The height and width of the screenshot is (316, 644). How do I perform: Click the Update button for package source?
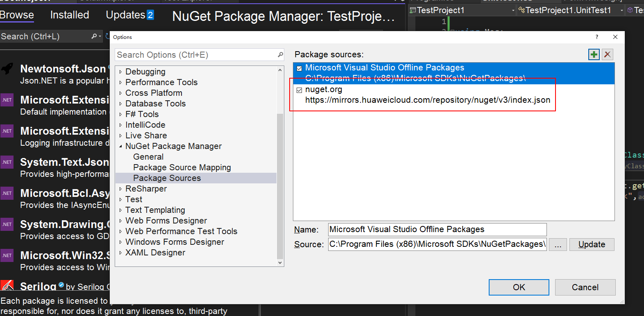(592, 244)
